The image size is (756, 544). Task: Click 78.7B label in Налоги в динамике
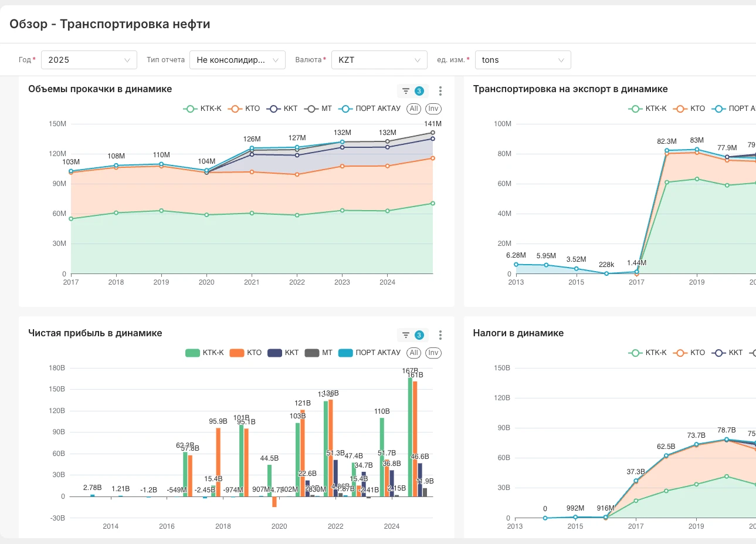coord(726,430)
